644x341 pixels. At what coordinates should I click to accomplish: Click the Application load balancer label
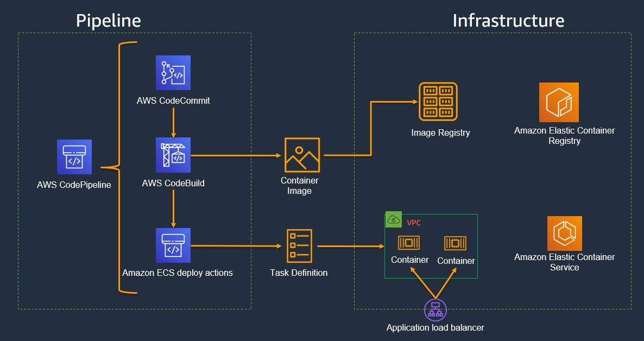pos(434,327)
